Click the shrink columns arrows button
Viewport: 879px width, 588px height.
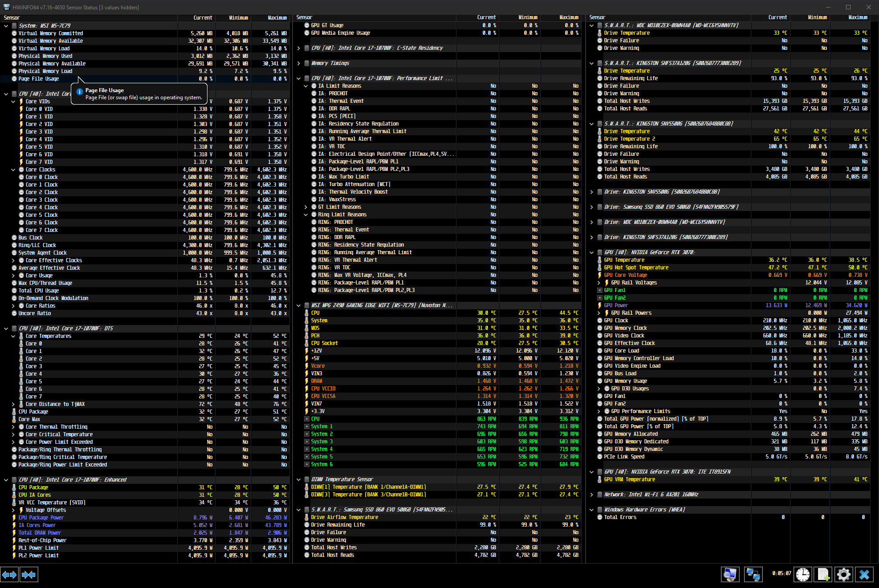[29, 575]
